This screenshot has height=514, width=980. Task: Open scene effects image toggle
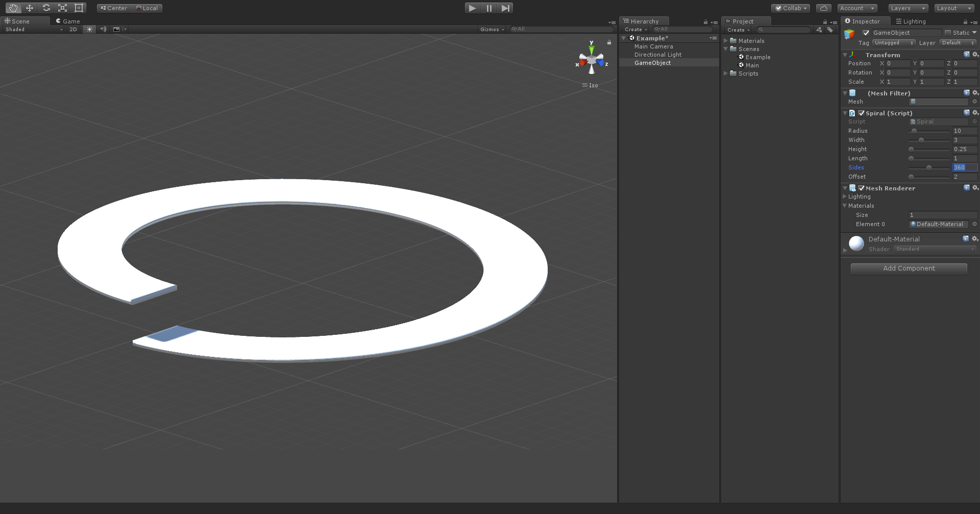click(x=116, y=29)
